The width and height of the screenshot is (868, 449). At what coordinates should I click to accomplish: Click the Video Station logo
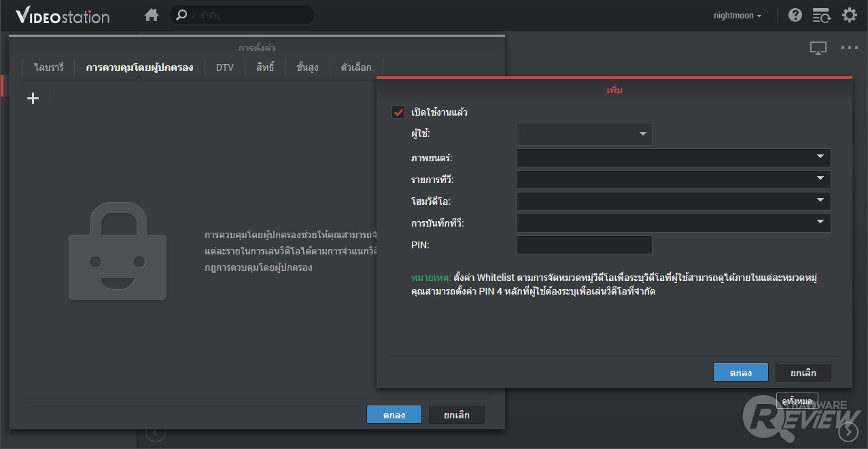[x=63, y=16]
